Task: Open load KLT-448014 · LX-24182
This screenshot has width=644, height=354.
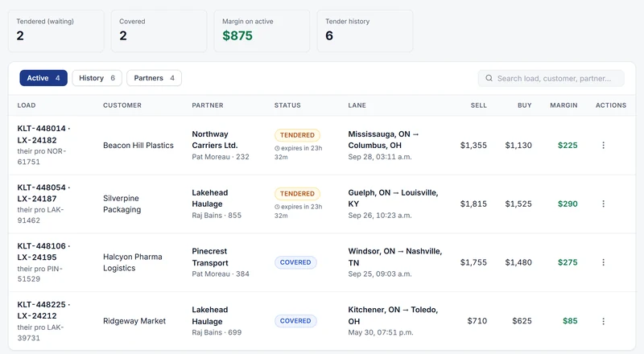Action: (x=43, y=134)
